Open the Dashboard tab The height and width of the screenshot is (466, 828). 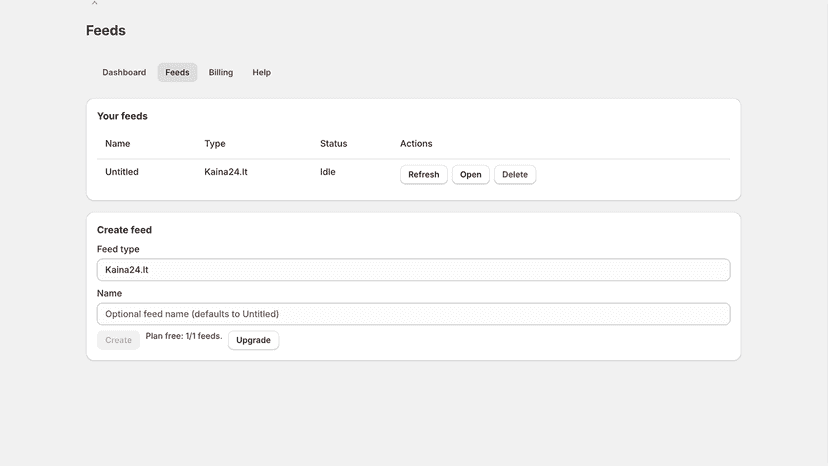(x=124, y=72)
